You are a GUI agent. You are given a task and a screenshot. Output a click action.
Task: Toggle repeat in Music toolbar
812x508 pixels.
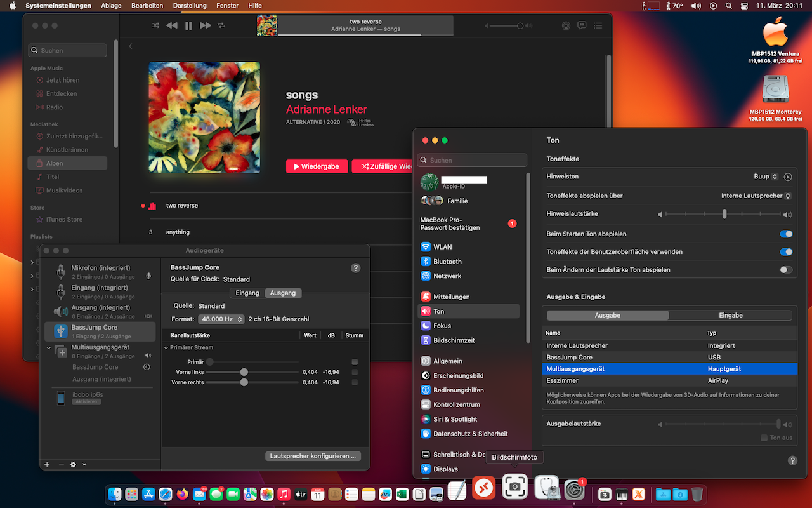pos(221,26)
